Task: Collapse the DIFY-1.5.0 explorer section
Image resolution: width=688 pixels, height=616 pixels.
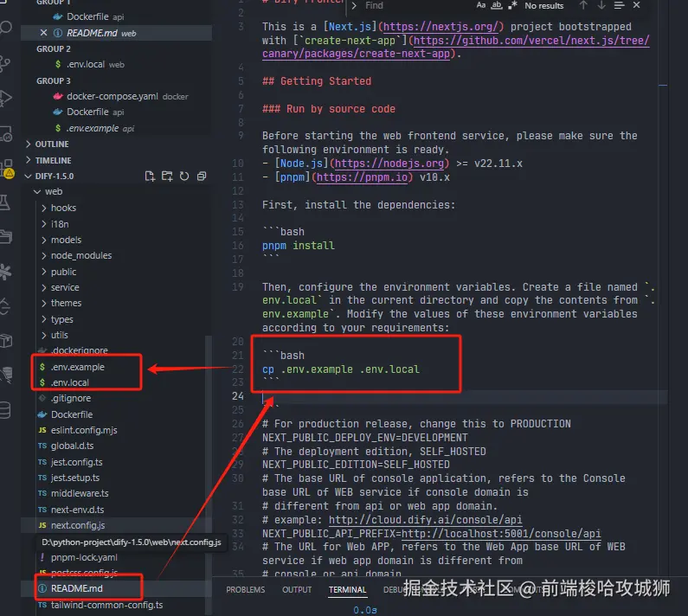Action: click(x=55, y=176)
